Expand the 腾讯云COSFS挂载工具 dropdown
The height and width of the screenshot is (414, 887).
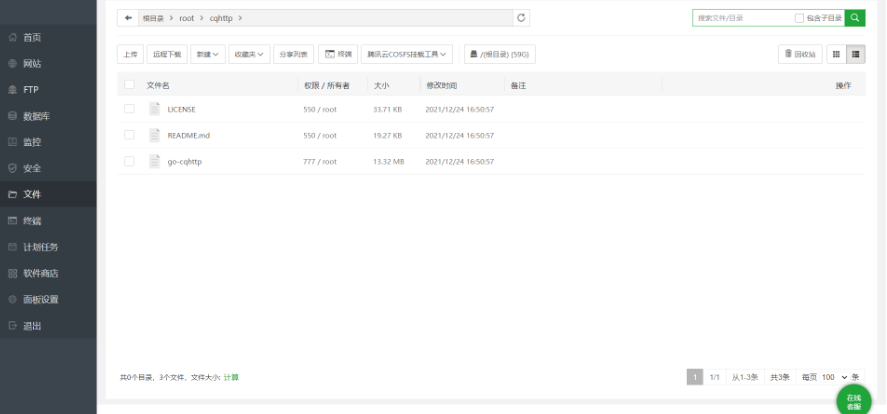[407, 54]
